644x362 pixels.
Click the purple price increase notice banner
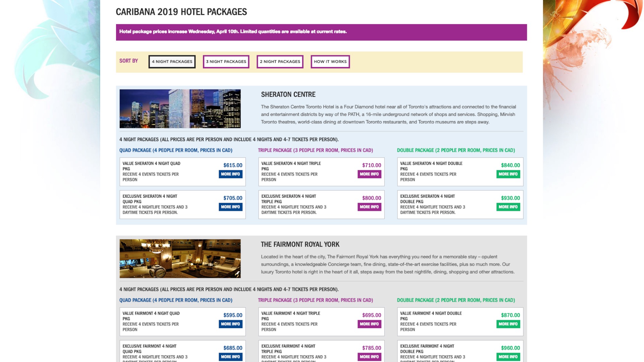point(321,32)
